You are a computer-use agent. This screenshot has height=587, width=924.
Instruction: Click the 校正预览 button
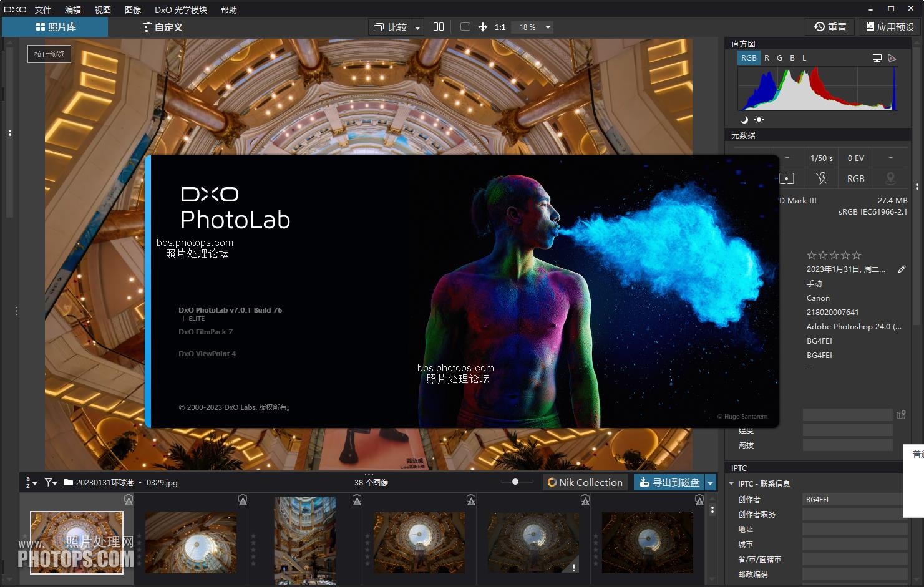tap(49, 54)
